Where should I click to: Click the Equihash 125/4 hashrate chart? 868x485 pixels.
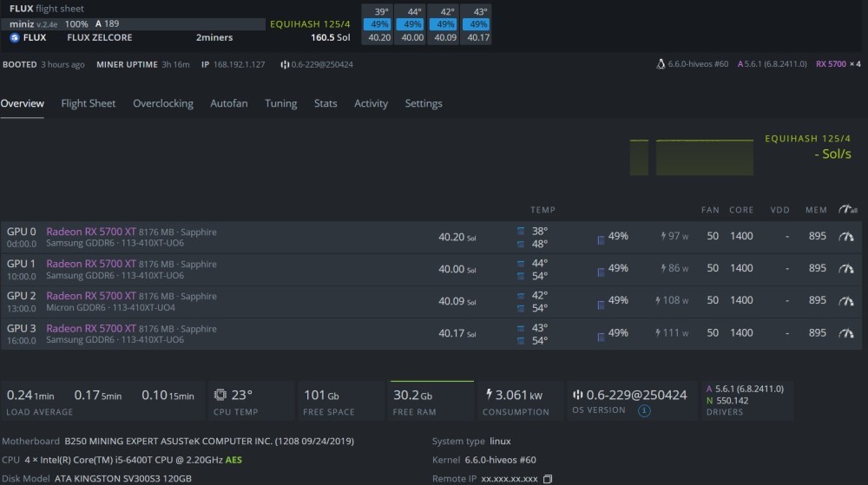pyautogui.click(x=692, y=158)
